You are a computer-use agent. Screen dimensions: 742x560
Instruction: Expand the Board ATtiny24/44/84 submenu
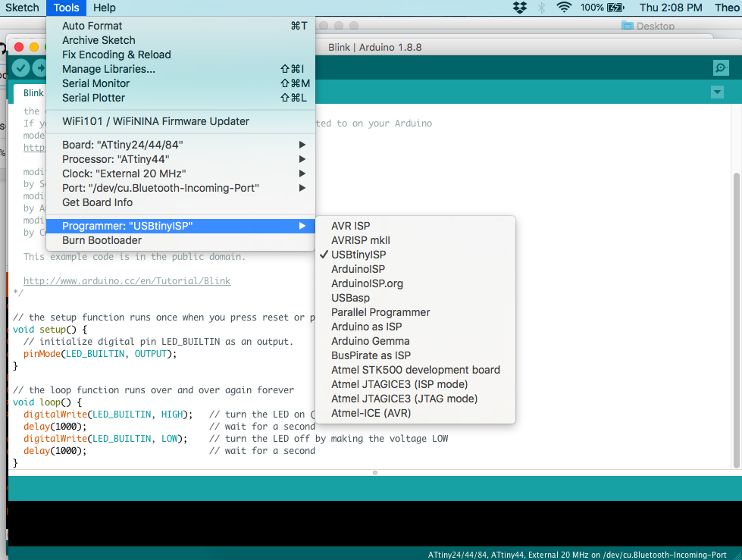click(181, 145)
